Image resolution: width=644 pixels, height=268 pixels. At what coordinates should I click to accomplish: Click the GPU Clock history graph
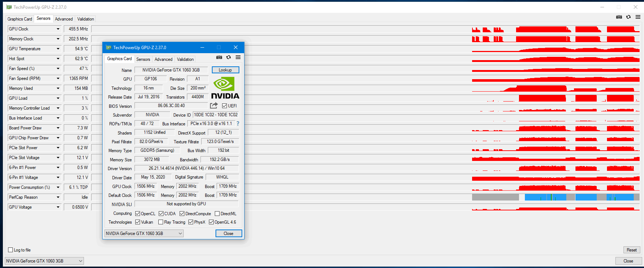click(x=366, y=29)
